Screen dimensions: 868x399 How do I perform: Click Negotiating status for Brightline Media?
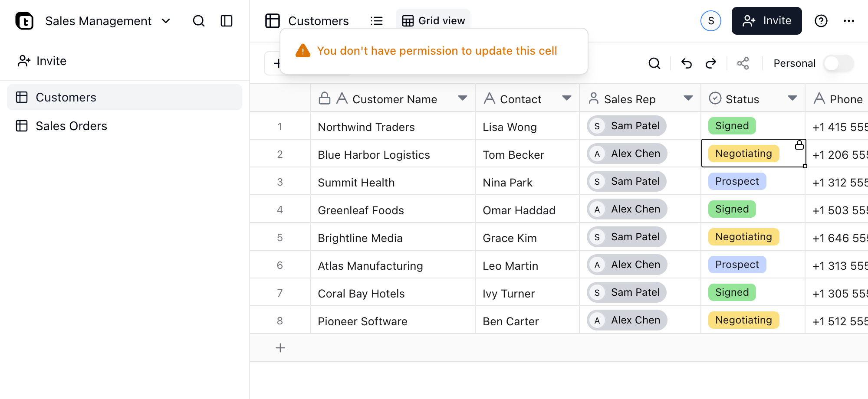744,237
